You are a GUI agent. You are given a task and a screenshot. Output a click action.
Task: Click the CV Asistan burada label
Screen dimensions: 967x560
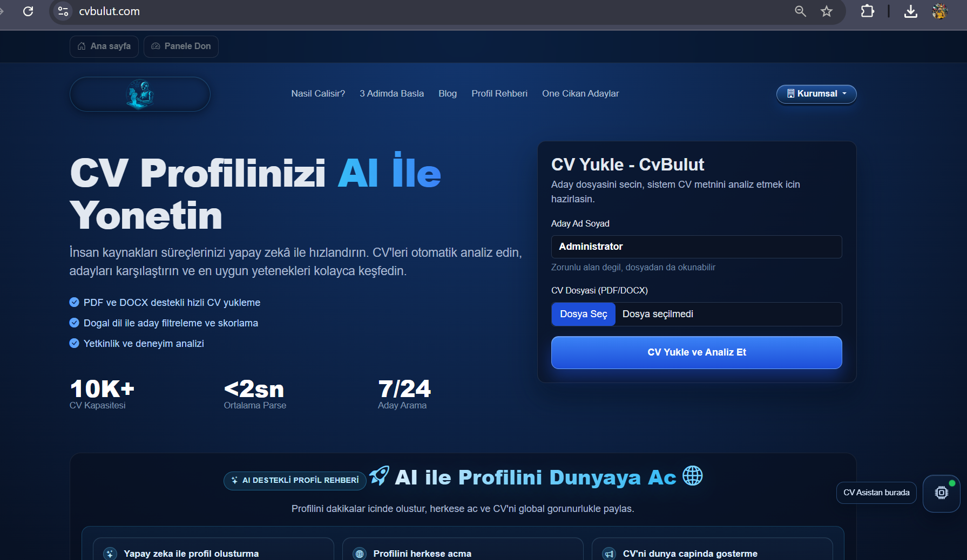click(x=876, y=493)
